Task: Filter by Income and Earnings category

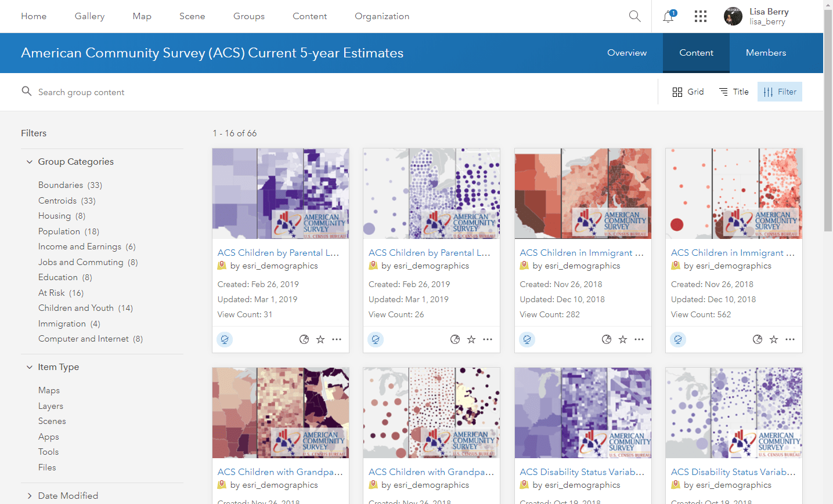Action: pyautogui.click(x=87, y=246)
